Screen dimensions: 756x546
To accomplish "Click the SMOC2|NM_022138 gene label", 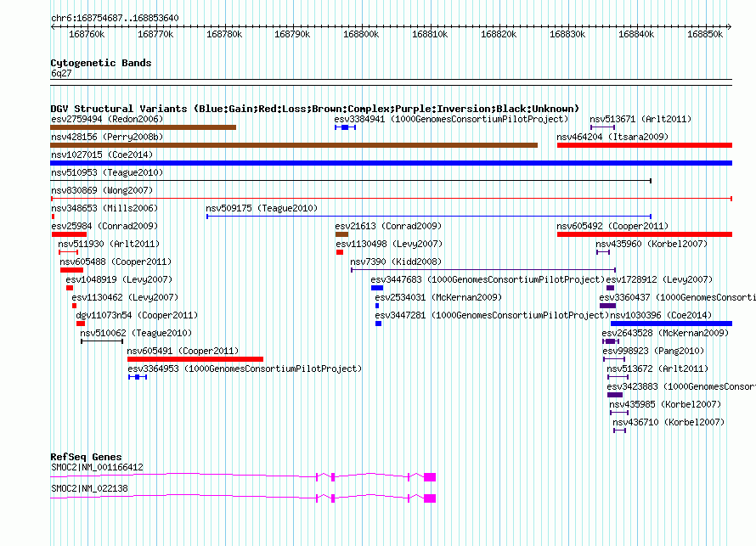I will click(89, 488).
